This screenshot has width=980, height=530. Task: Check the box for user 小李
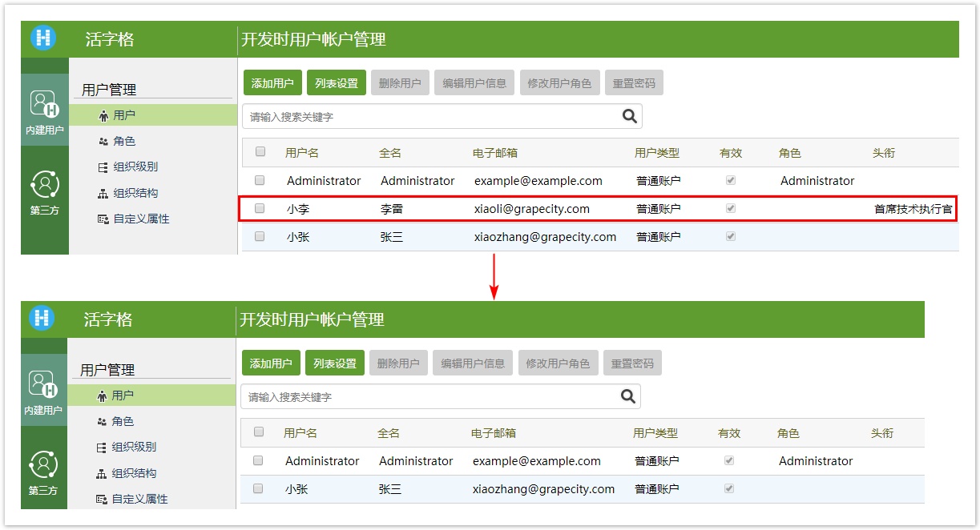click(x=260, y=208)
